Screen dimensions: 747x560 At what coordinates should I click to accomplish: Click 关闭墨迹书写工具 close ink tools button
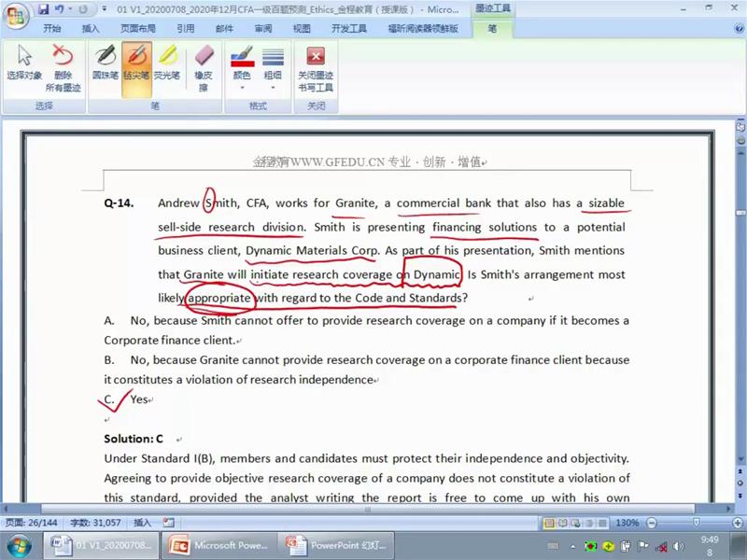316,68
